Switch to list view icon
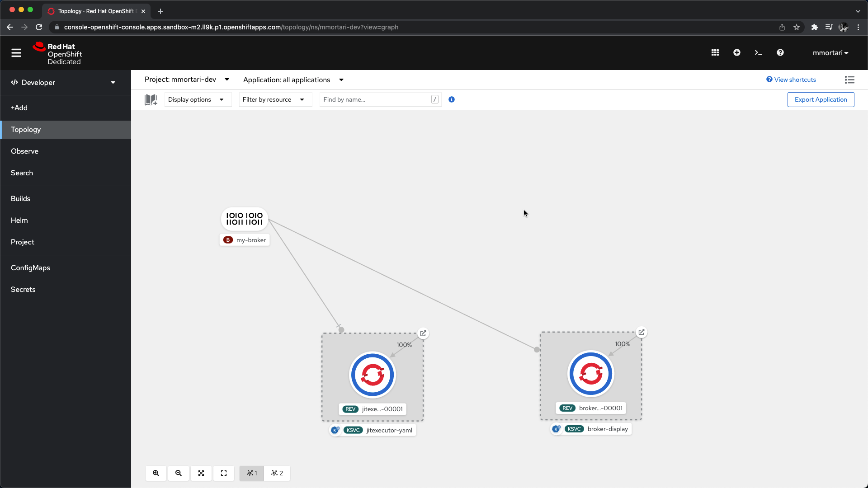Screen dimensions: 868x488 849,80
